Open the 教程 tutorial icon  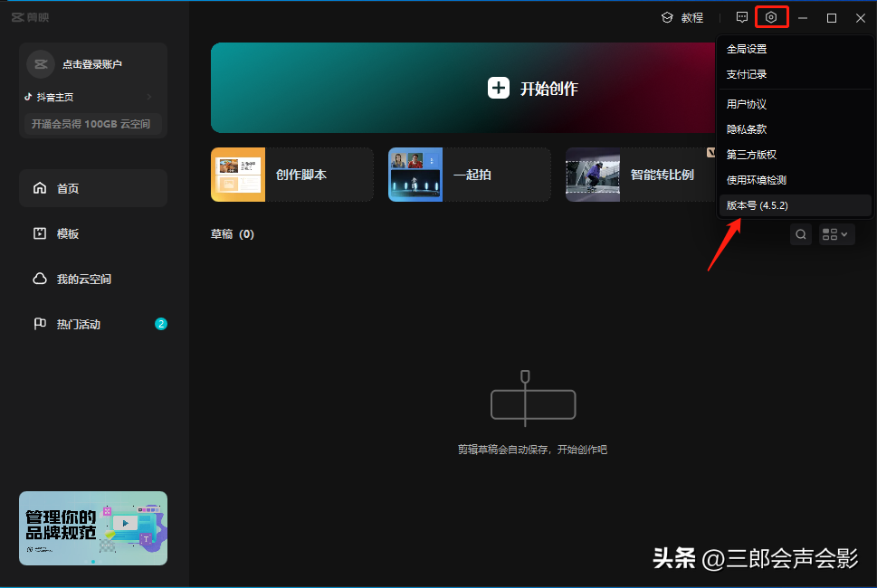[667, 17]
